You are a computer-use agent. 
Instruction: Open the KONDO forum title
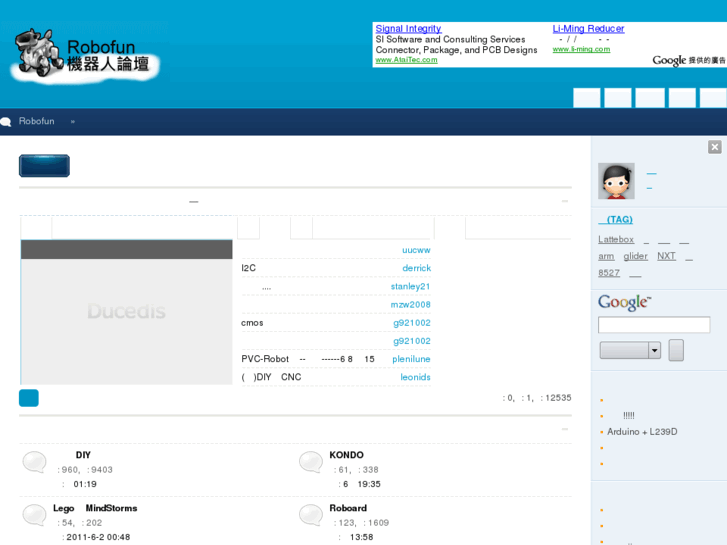pos(346,455)
